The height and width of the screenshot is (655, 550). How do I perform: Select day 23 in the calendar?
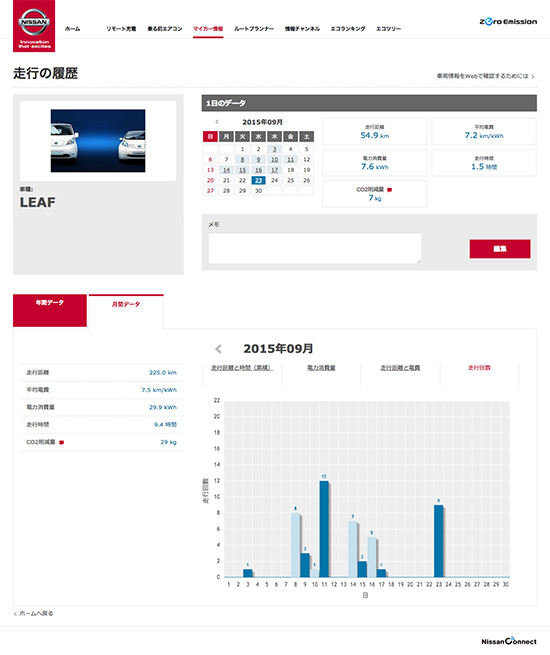point(258,180)
